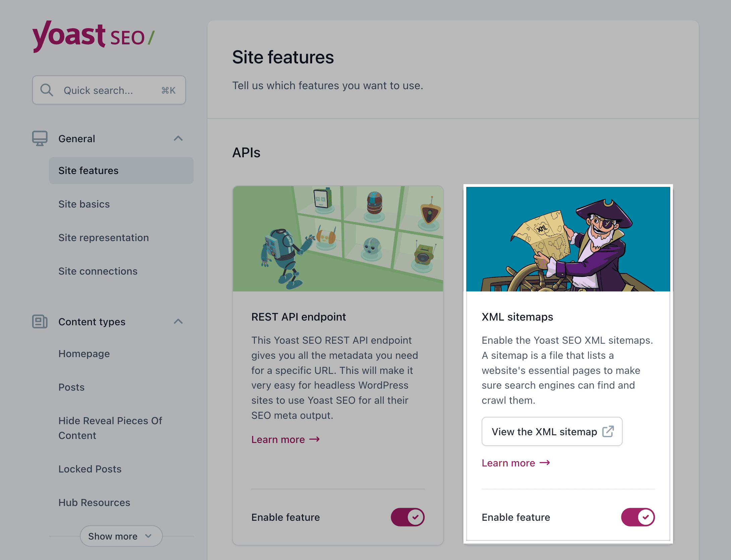
Task: Turn off the XML sitemaps Enable feature switch
Action: point(638,517)
